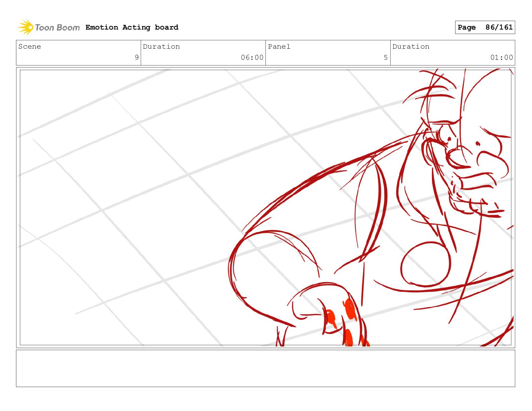Click the 'Scene' label
Screen dimensions: 532x411
coord(30,47)
